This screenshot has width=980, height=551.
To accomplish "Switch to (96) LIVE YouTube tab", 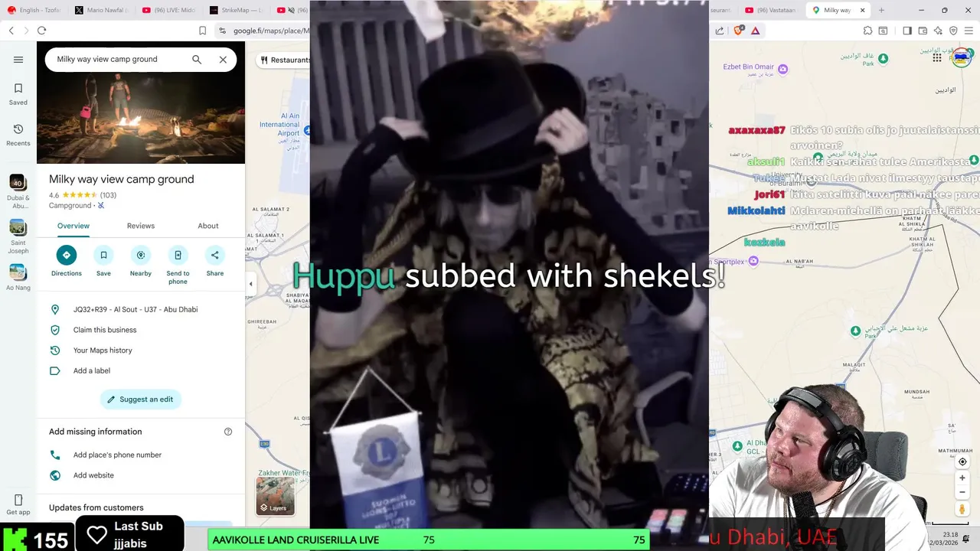I will [168, 10].
